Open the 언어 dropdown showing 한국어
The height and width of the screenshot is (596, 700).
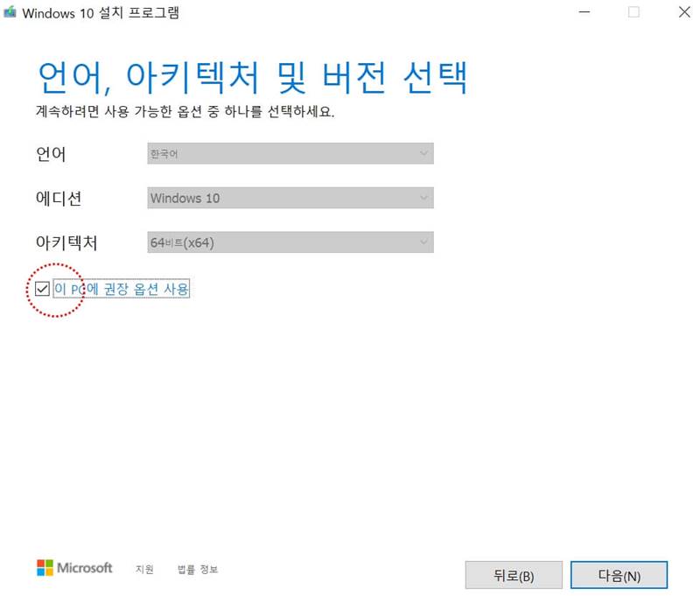tap(290, 153)
